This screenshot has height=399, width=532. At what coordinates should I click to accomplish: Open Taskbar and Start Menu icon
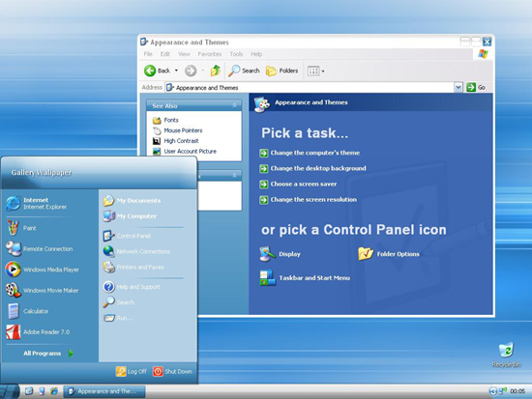[305, 278]
